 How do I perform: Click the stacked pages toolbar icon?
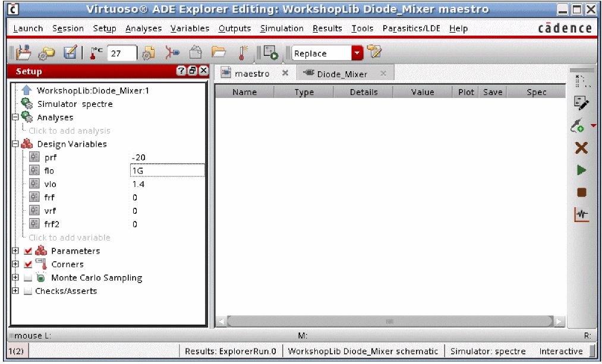[196, 52]
